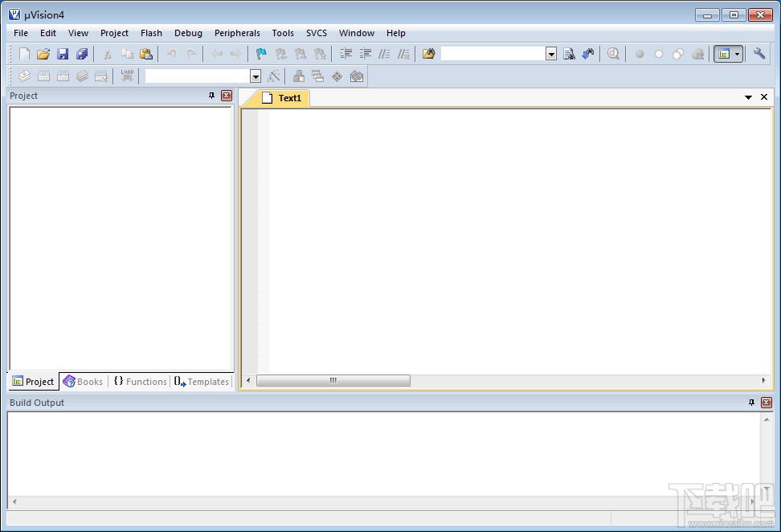Open the Edit menu
The image size is (781, 532).
(x=48, y=33)
